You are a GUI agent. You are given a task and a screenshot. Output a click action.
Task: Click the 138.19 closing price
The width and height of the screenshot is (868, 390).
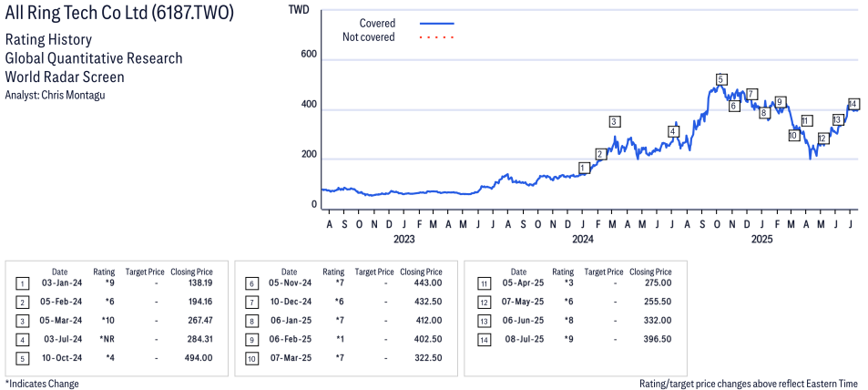coord(199,283)
